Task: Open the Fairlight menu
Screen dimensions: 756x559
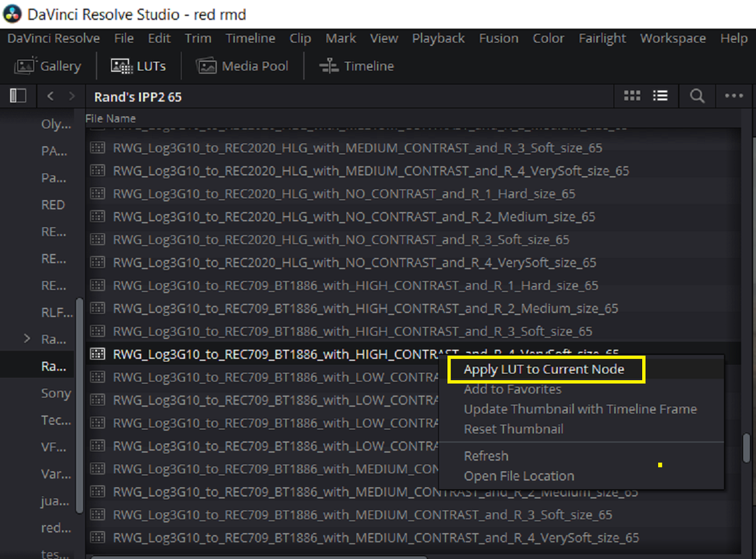Action: coord(602,38)
